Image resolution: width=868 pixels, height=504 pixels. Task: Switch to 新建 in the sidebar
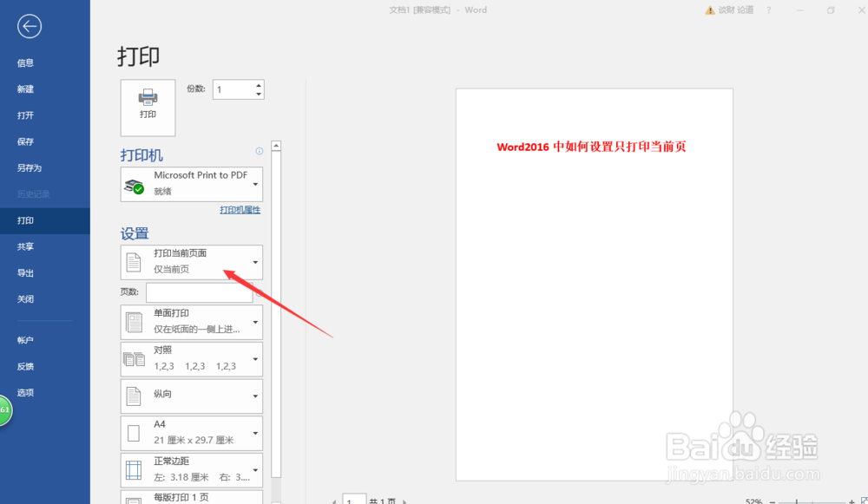pyautogui.click(x=25, y=88)
